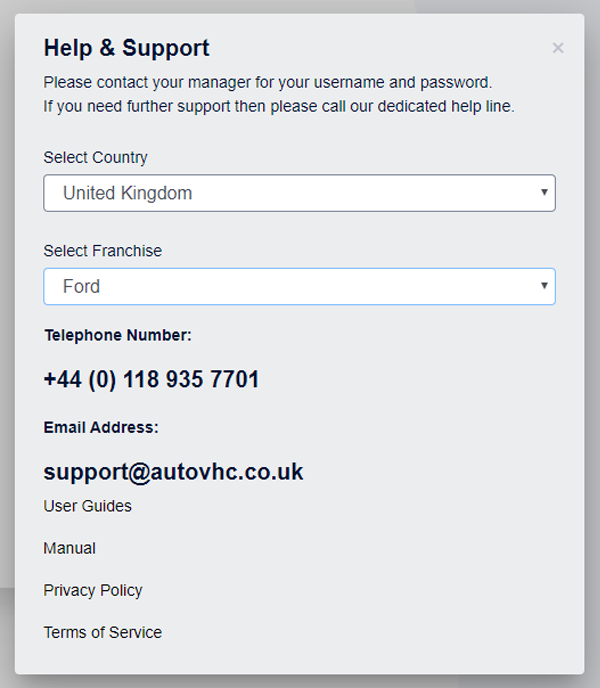Click the support@autovhc.co.uk email address

174,472
